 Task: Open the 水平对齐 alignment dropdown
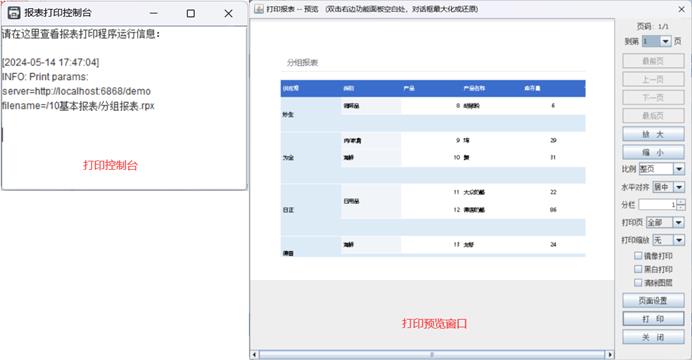click(679, 187)
